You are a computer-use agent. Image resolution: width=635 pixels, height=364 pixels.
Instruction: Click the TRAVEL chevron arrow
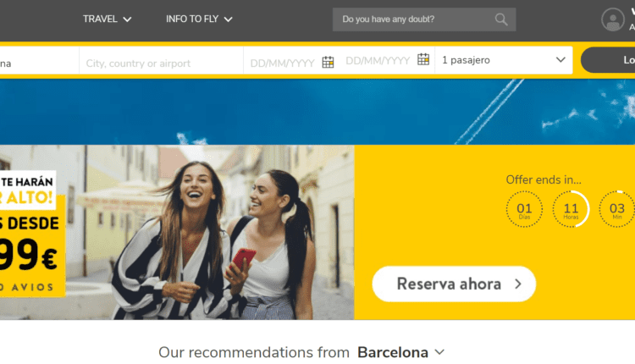[127, 19]
